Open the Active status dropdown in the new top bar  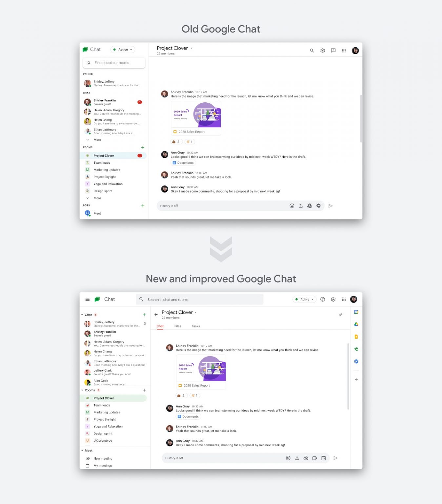pos(304,299)
